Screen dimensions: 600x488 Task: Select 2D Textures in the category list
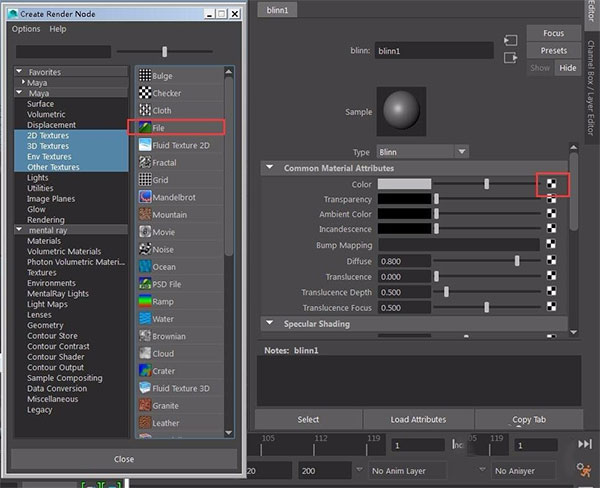pos(49,134)
